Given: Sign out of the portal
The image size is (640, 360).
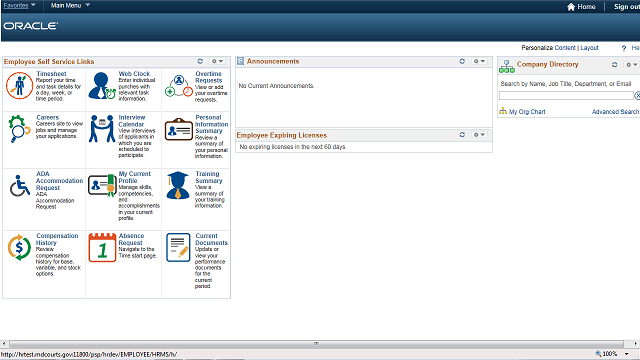Looking at the screenshot, I should [x=627, y=7].
